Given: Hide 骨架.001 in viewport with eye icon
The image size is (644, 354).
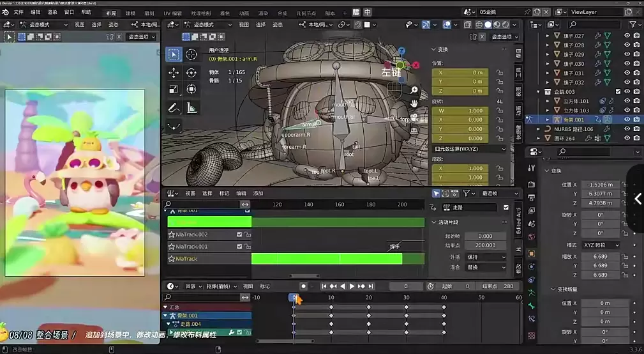Looking at the screenshot, I should [627, 119].
